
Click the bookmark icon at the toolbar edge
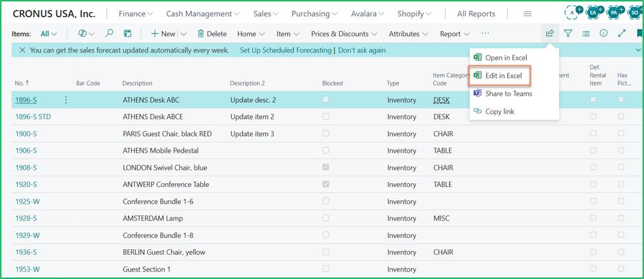tap(640, 34)
